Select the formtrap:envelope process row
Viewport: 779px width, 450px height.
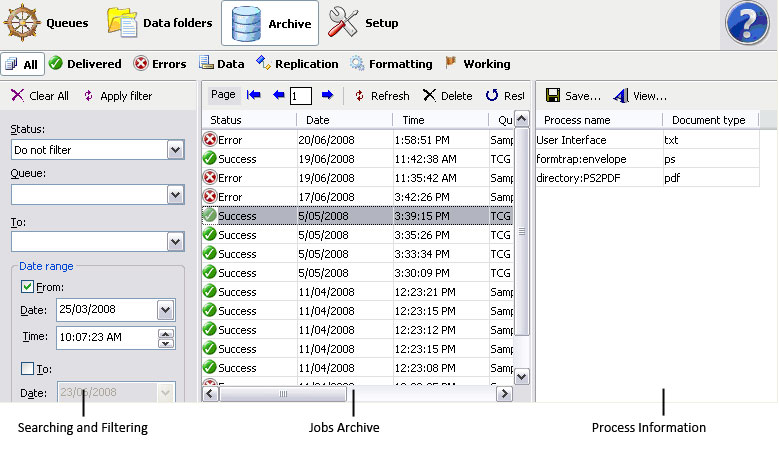point(647,158)
